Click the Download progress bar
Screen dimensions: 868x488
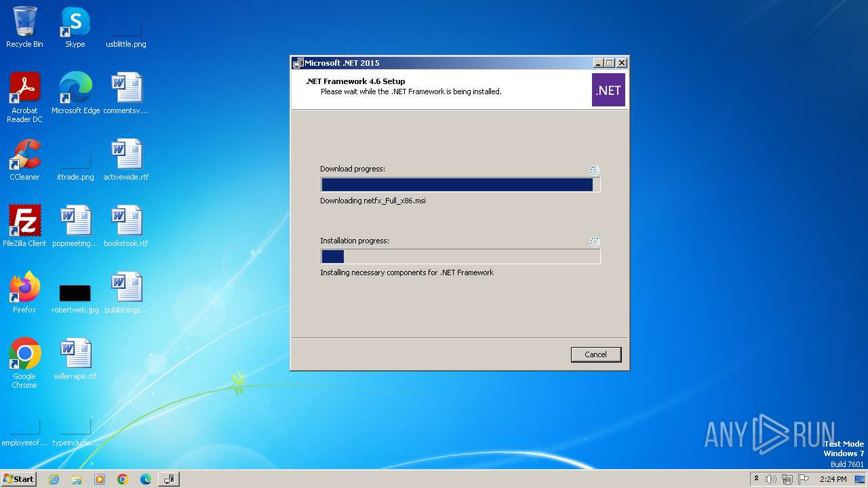pos(460,185)
